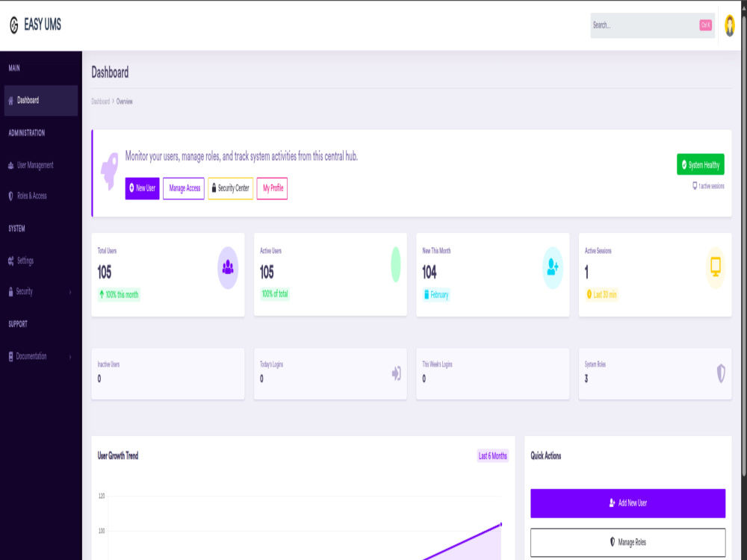Click the Roles & Access shield icon
Viewport: 747px width, 560px height.
point(11,196)
